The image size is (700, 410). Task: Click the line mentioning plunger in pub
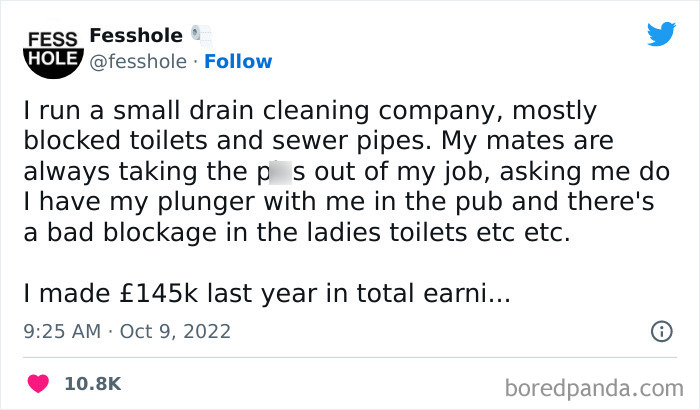pyautogui.click(x=339, y=202)
